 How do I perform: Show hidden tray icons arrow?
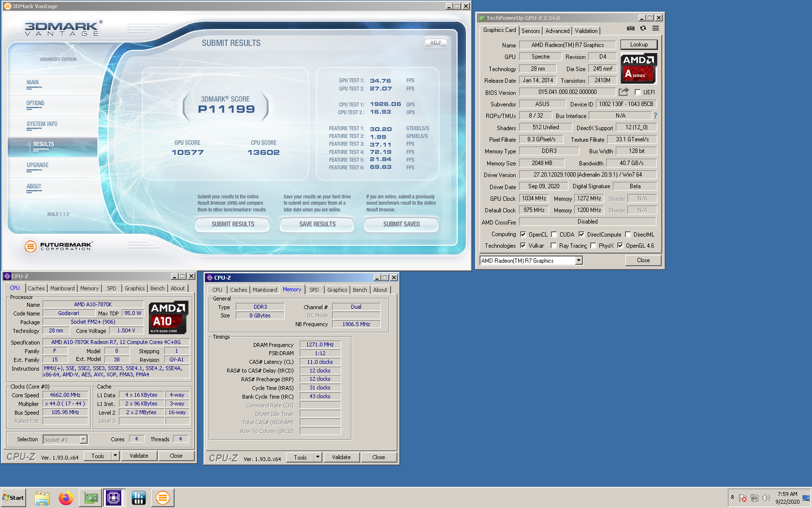click(x=732, y=497)
